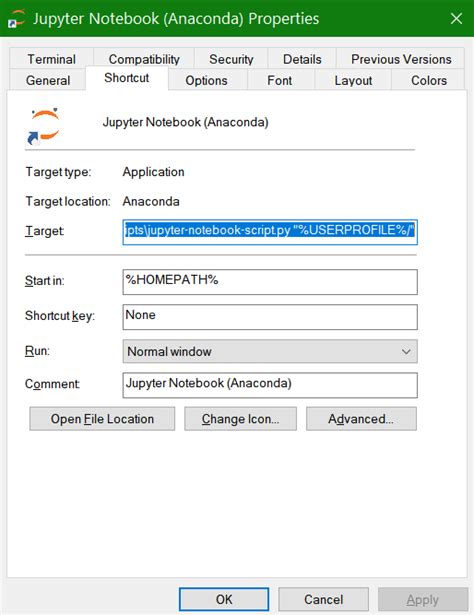Click the Cancel button
This screenshot has width=474, height=615.
pos(323,599)
